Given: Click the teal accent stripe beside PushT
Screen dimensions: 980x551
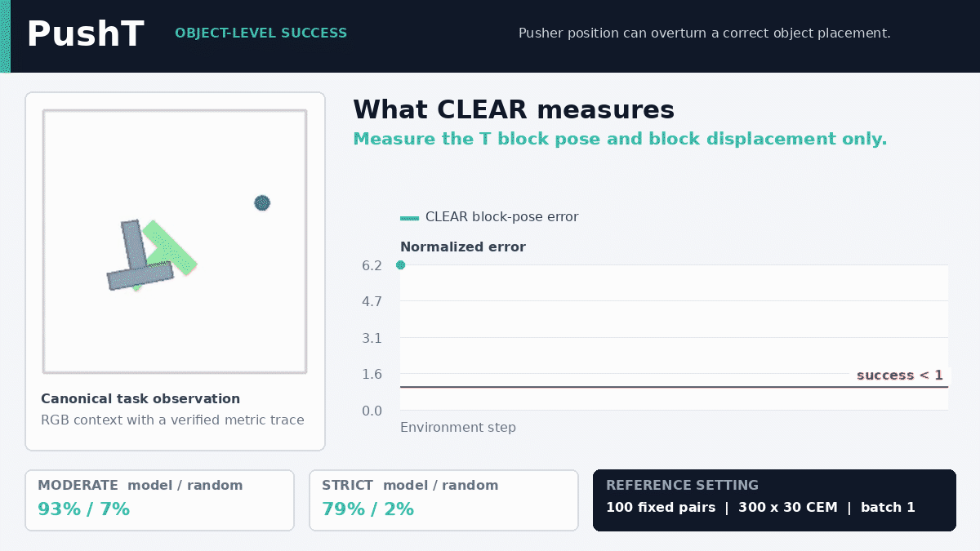Looking at the screenshot, I should click(x=5, y=36).
